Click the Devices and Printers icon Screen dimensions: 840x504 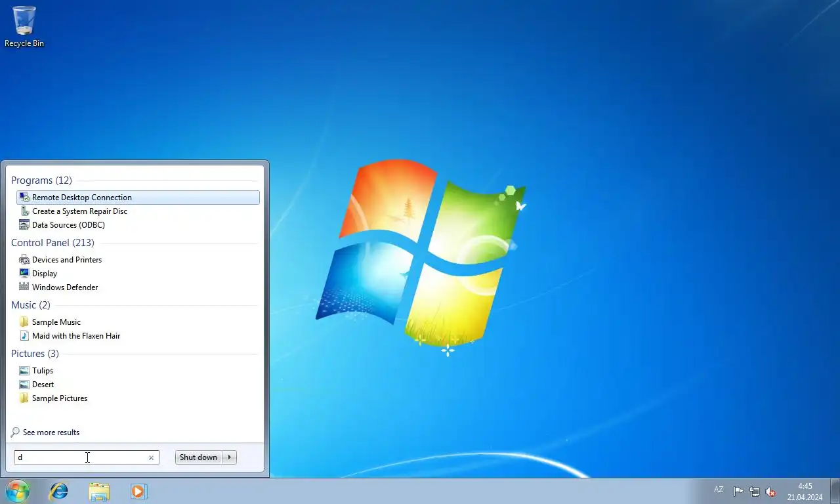[24, 260]
